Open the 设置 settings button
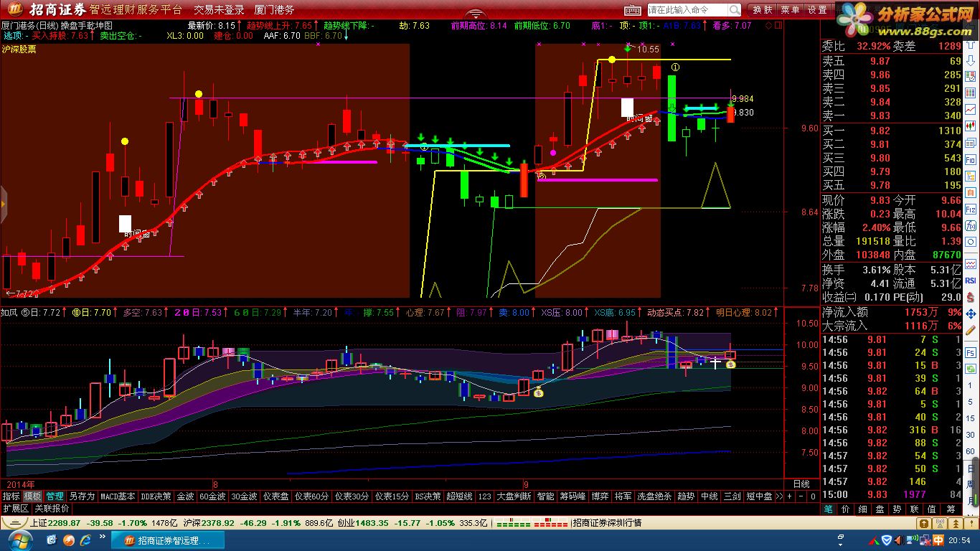The width and height of the screenshot is (980, 551). point(817,10)
